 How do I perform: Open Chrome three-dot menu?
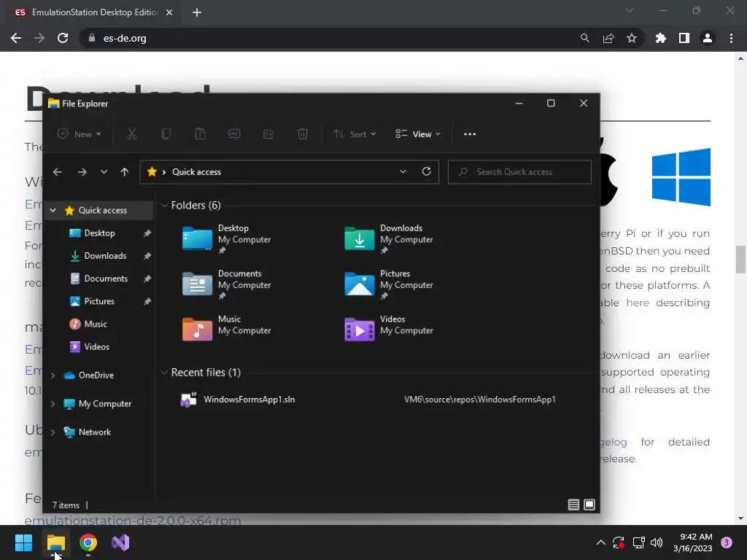coord(731,38)
